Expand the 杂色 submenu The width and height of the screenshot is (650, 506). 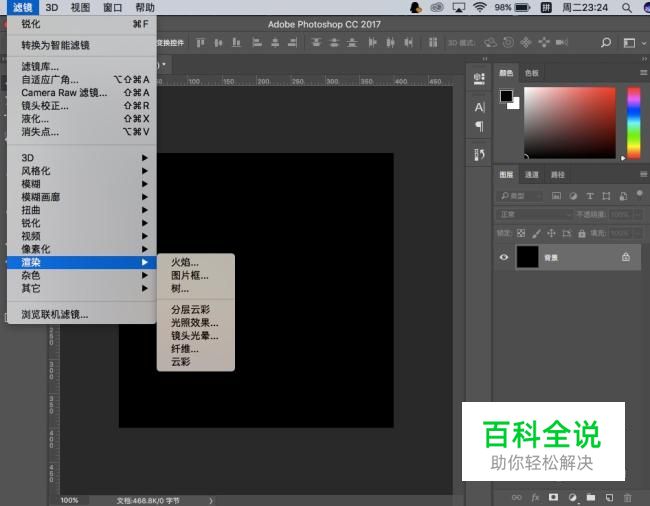pos(82,275)
